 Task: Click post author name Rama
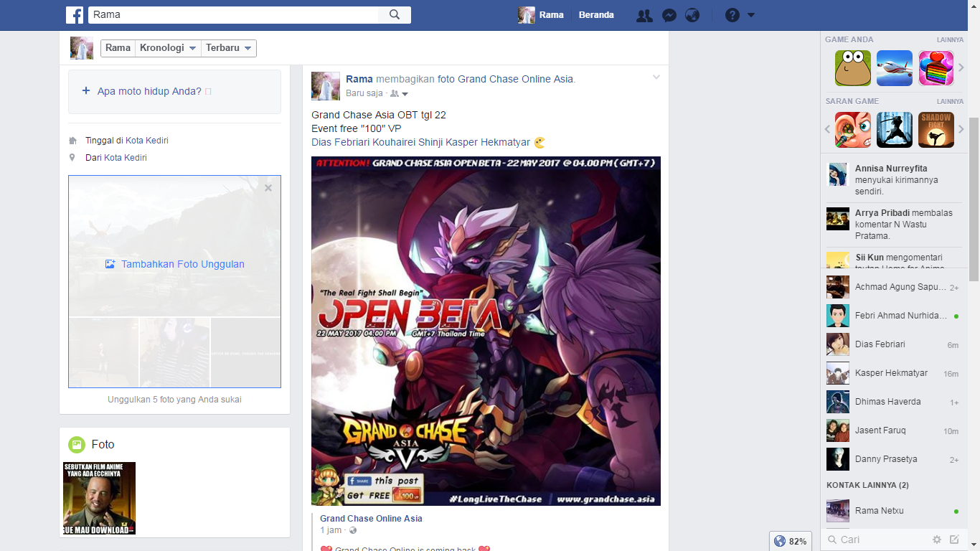(359, 79)
